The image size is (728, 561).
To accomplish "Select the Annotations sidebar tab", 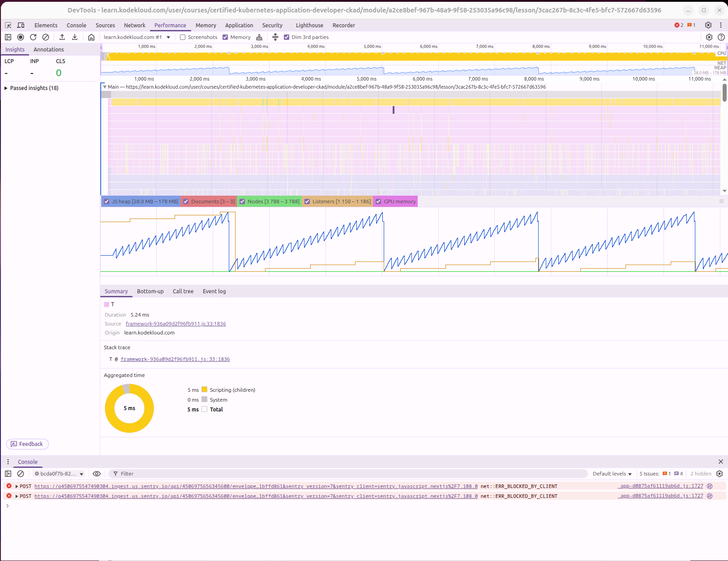I will (49, 50).
